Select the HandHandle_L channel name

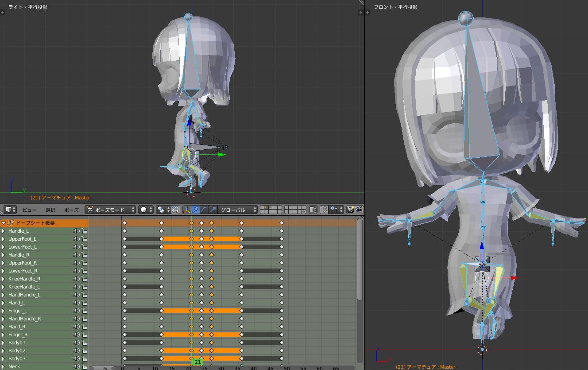pyautogui.click(x=24, y=295)
